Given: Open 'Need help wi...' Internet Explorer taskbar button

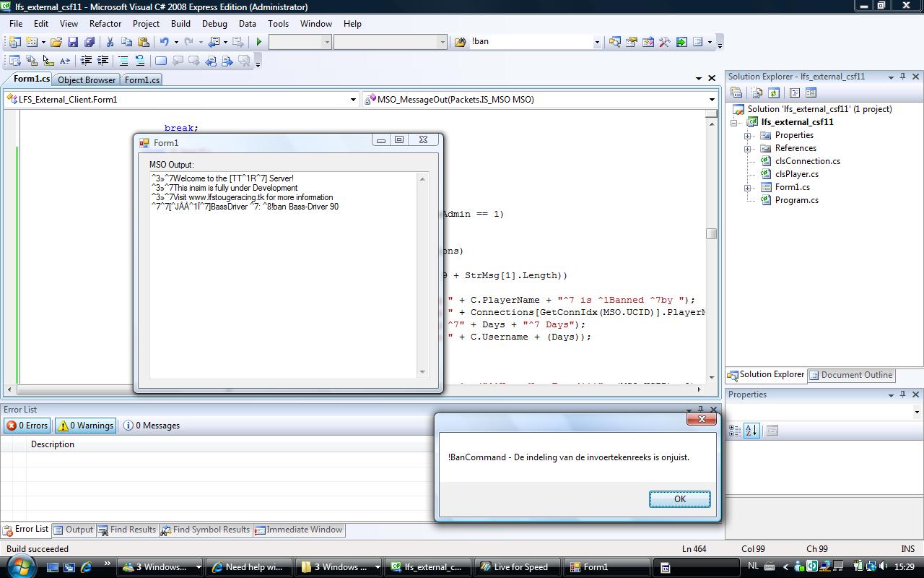Looking at the screenshot, I should (249, 567).
